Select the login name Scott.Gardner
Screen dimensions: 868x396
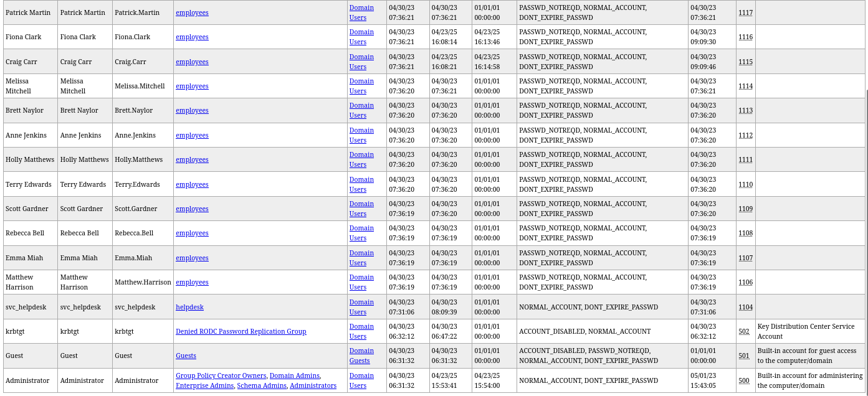(136, 209)
